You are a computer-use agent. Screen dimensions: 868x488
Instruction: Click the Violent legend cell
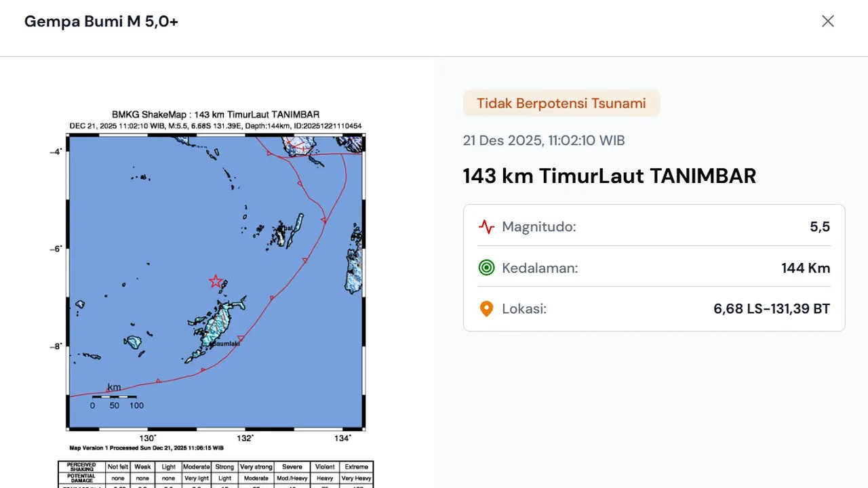coord(325,467)
